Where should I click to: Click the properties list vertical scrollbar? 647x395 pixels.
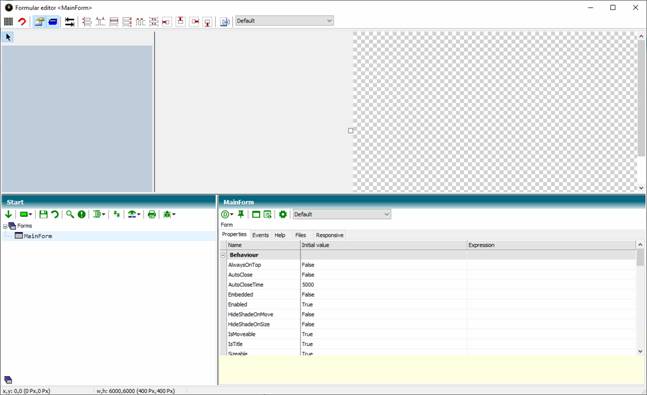click(640, 298)
